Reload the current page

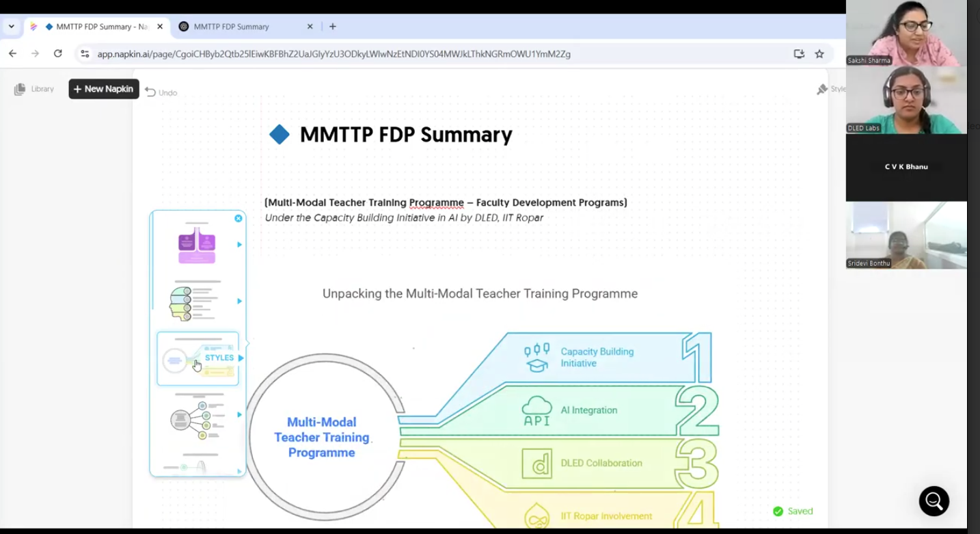tap(58, 53)
